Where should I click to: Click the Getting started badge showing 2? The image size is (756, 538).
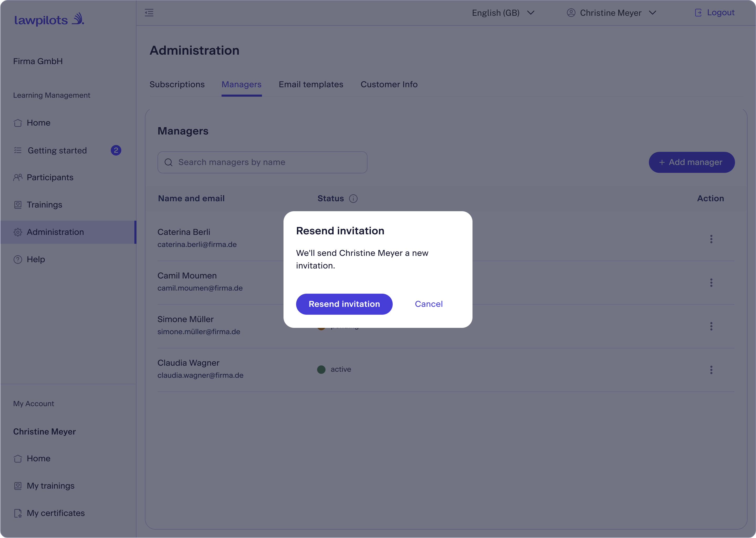116,151
